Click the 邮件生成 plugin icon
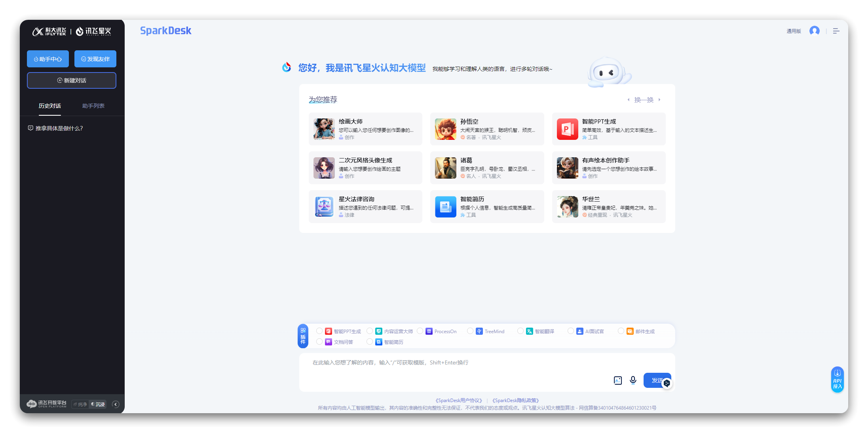868x433 pixels. click(630, 331)
